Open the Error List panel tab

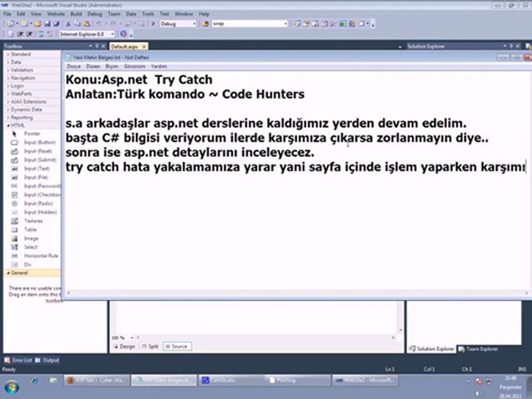(18, 360)
